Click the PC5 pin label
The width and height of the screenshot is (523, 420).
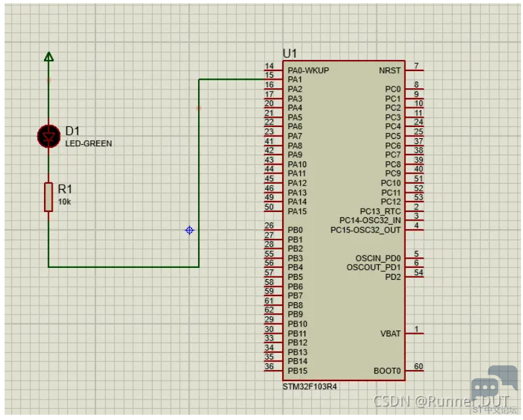point(393,136)
